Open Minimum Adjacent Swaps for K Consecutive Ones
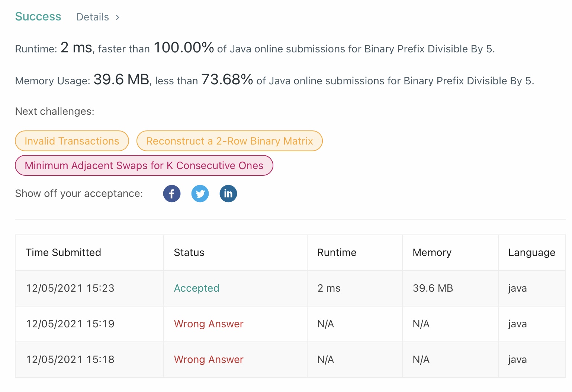The image size is (572, 392). coord(144,165)
